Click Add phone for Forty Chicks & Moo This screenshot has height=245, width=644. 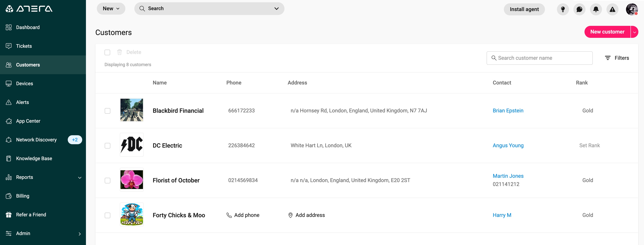[x=243, y=215]
